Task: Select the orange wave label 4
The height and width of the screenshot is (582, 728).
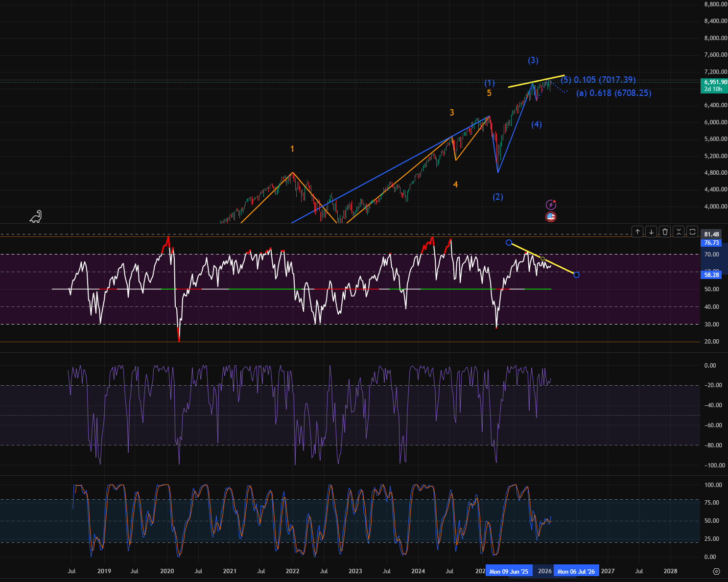Action: coord(455,185)
